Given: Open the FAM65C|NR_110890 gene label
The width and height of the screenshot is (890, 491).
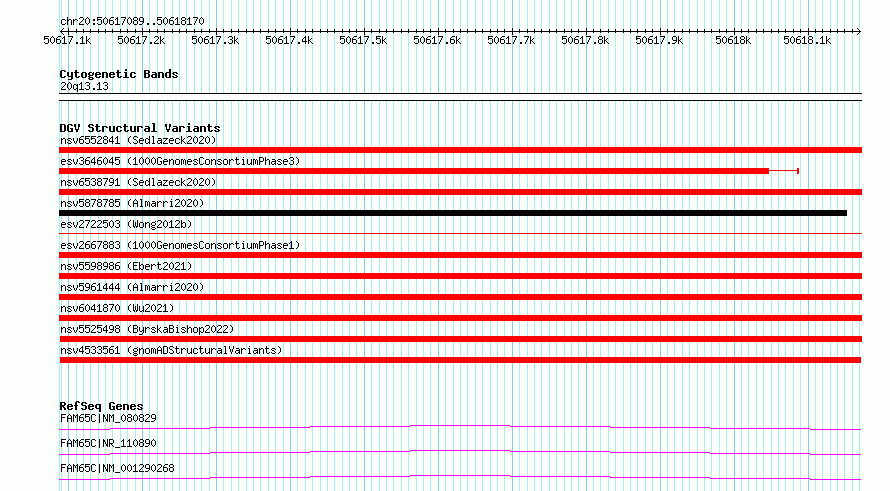Looking at the screenshot, I should (108, 443).
